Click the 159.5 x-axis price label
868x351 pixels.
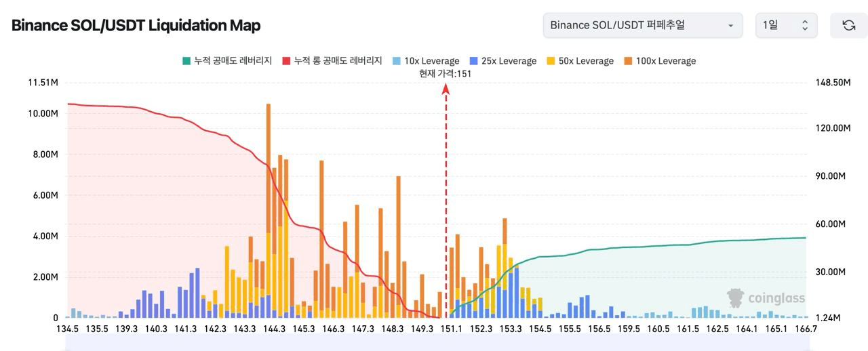click(629, 329)
